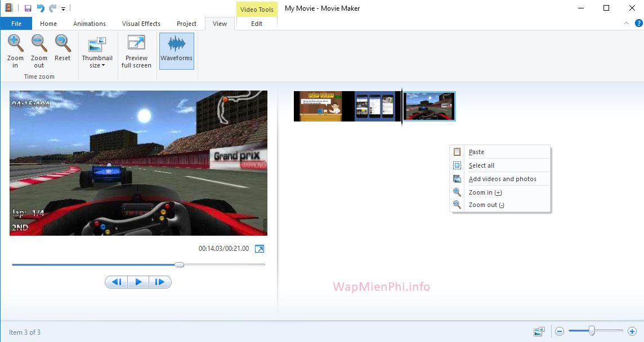644x342 pixels.
Task: Switch to the Home tab
Action: click(48, 24)
